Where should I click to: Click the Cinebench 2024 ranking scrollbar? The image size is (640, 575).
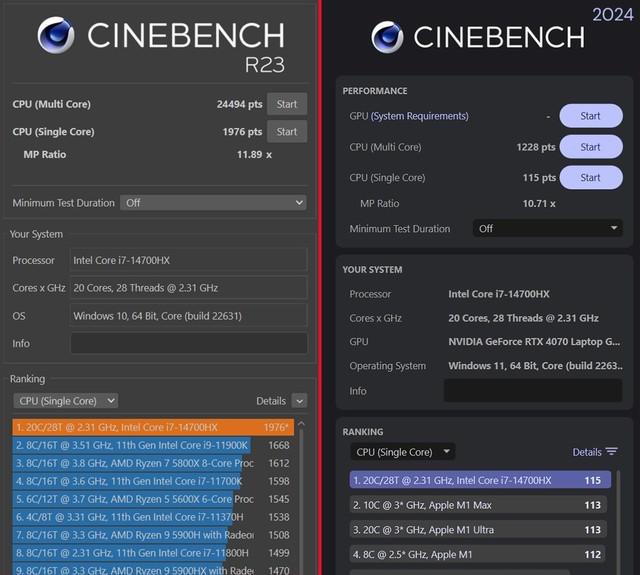tap(619, 522)
